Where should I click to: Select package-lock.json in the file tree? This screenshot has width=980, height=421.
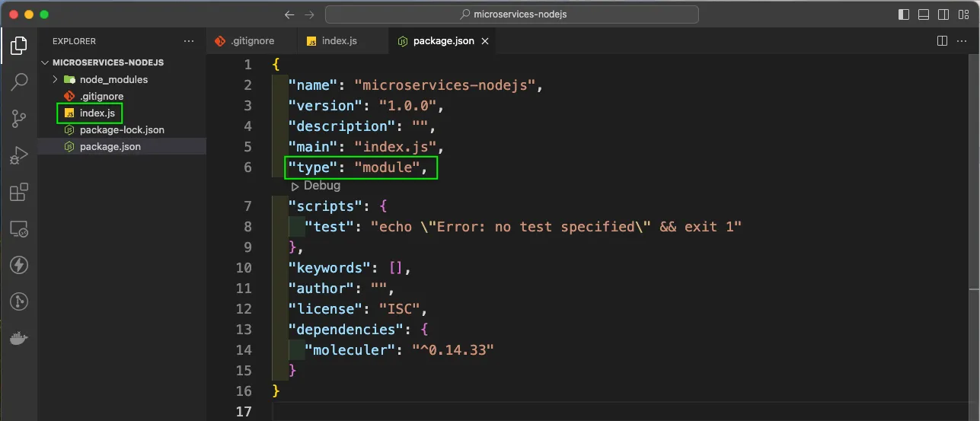[x=122, y=129]
